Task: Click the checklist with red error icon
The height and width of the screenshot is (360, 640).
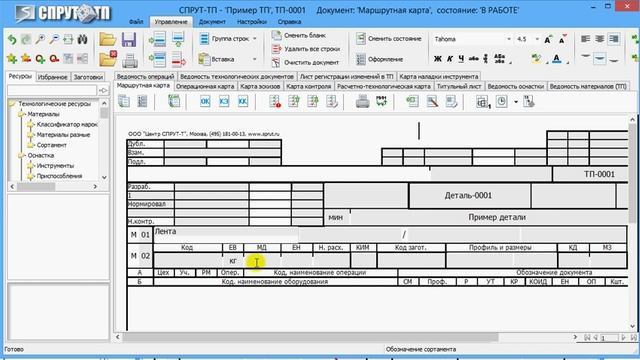Action: (x=275, y=101)
